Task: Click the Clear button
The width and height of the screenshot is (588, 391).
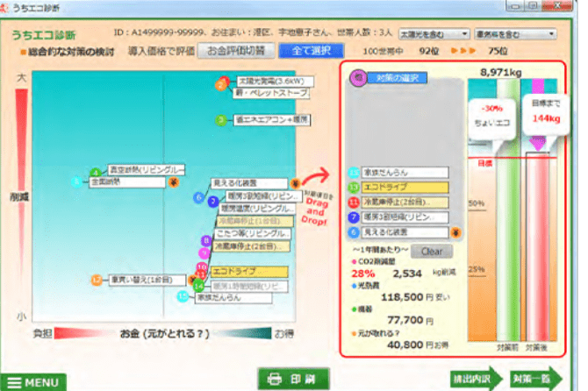Action: (x=432, y=252)
